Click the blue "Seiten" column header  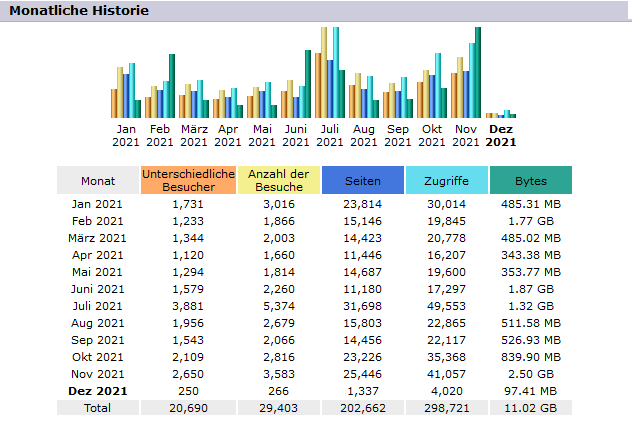(362, 181)
